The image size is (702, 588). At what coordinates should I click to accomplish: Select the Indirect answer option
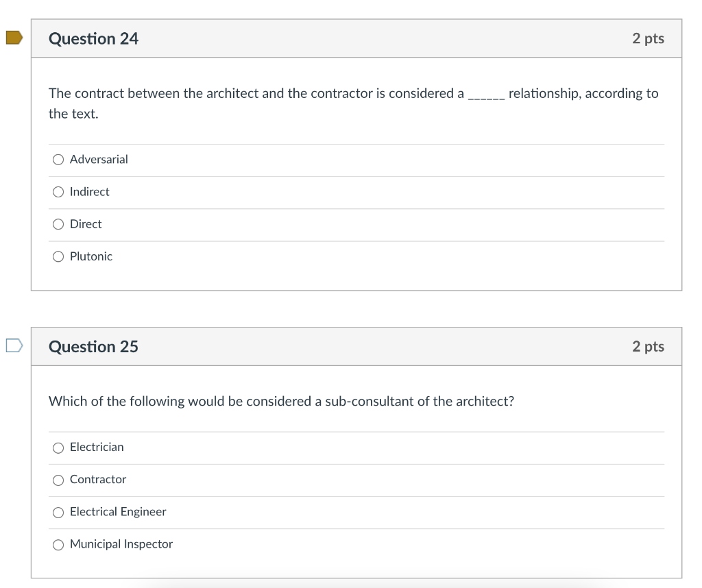(59, 191)
